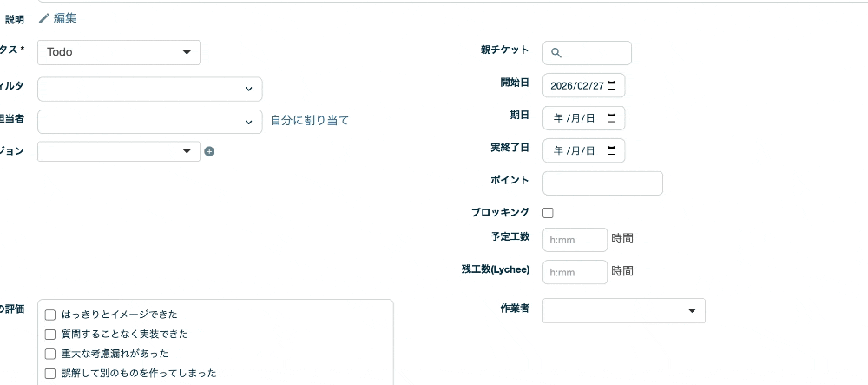Check 誤解して別のものを作ってしまった box

tap(50, 374)
